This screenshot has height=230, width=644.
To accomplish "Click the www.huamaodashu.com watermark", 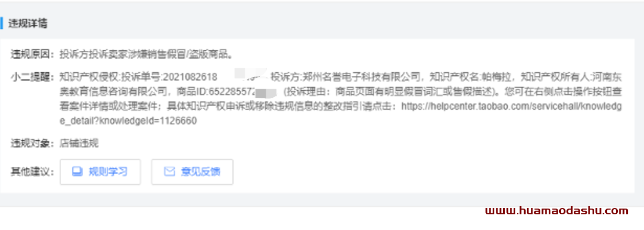I will (557, 211).
